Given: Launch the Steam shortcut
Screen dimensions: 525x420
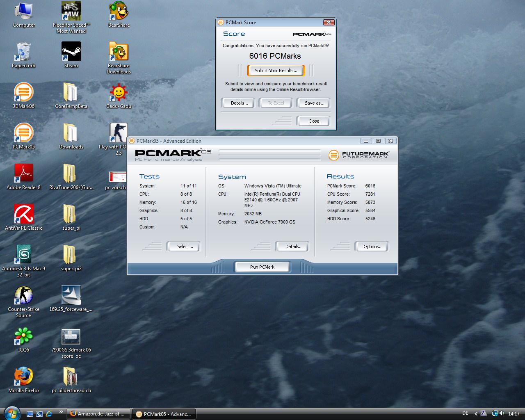Looking at the screenshot, I should [71, 55].
